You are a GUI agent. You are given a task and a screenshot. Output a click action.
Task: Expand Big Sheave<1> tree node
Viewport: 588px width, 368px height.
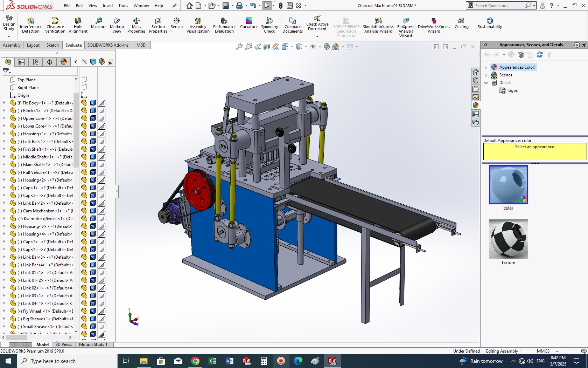[4, 319]
